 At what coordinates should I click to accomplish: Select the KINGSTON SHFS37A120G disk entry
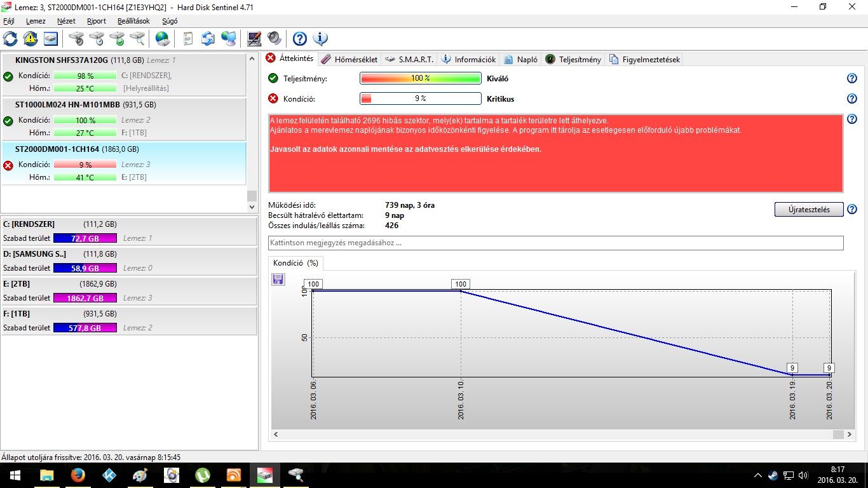coord(124,76)
